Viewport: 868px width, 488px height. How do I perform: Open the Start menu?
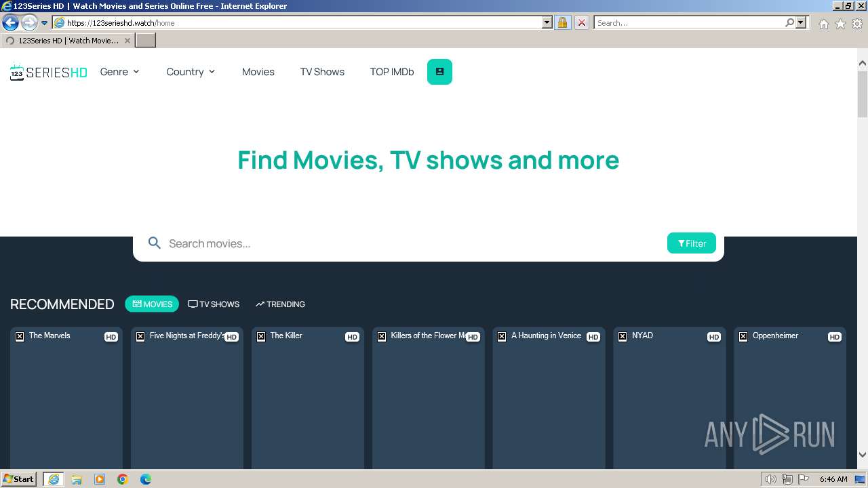click(19, 479)
